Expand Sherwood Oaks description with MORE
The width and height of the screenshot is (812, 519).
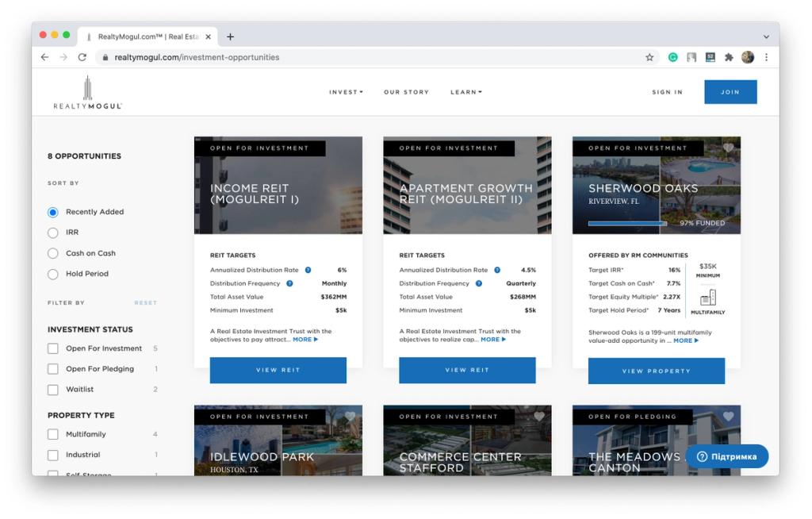click(x=686, y=340)
